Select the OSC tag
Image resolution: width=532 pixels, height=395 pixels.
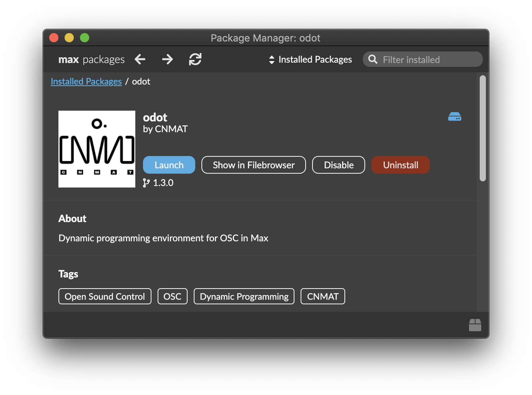point(173,296)
